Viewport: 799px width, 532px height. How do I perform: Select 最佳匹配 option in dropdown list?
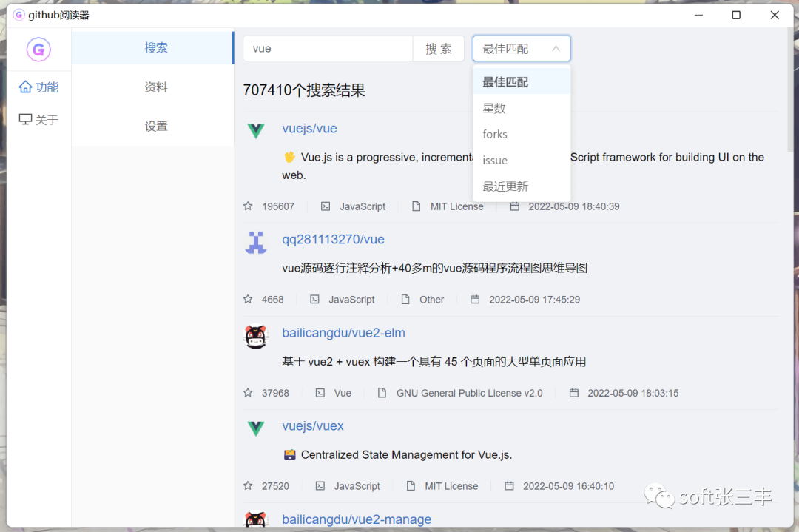click(522, 82)
